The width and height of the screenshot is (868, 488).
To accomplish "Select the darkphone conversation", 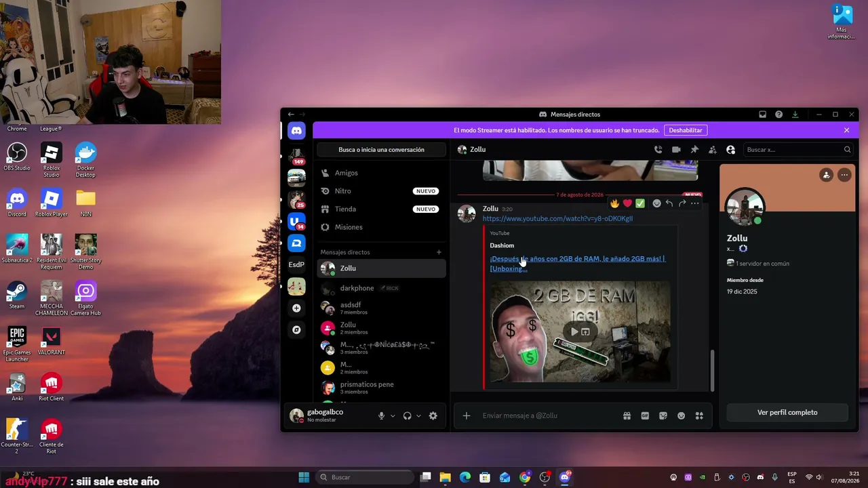I will (381, 288).
